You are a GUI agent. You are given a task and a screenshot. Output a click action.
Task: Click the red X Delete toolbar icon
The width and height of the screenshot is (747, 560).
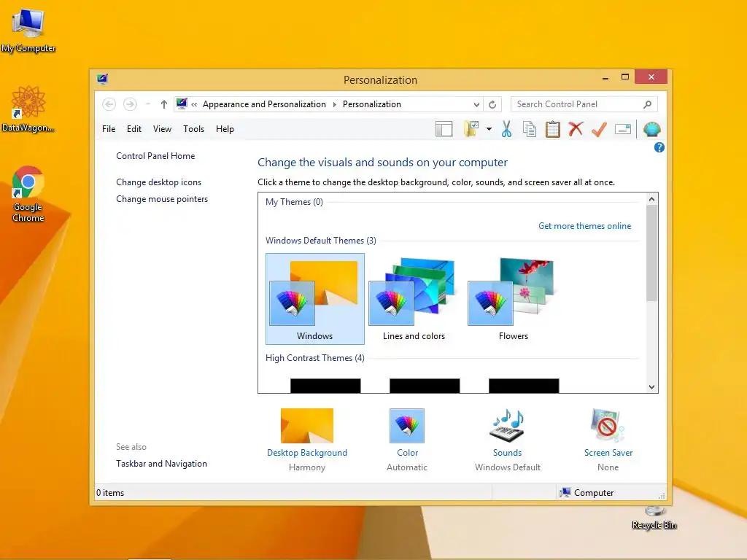point(576,128)
